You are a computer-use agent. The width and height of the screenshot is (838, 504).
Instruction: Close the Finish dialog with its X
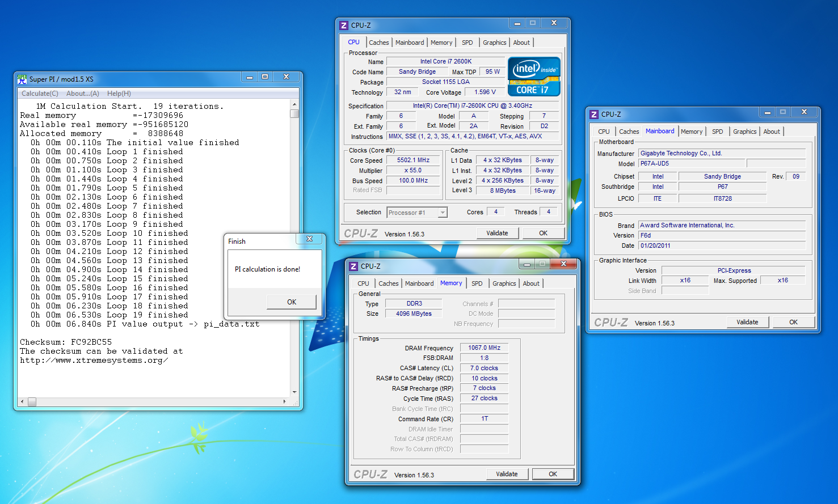309,239
